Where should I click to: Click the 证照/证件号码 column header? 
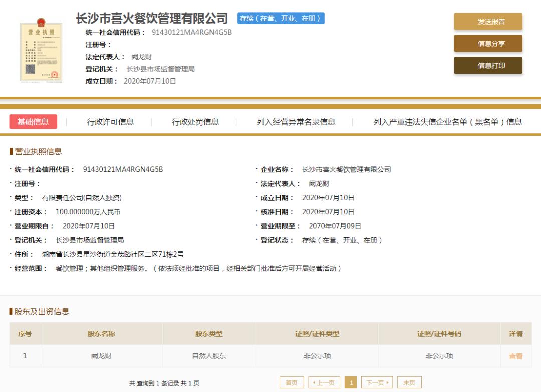tap(439, 334)
